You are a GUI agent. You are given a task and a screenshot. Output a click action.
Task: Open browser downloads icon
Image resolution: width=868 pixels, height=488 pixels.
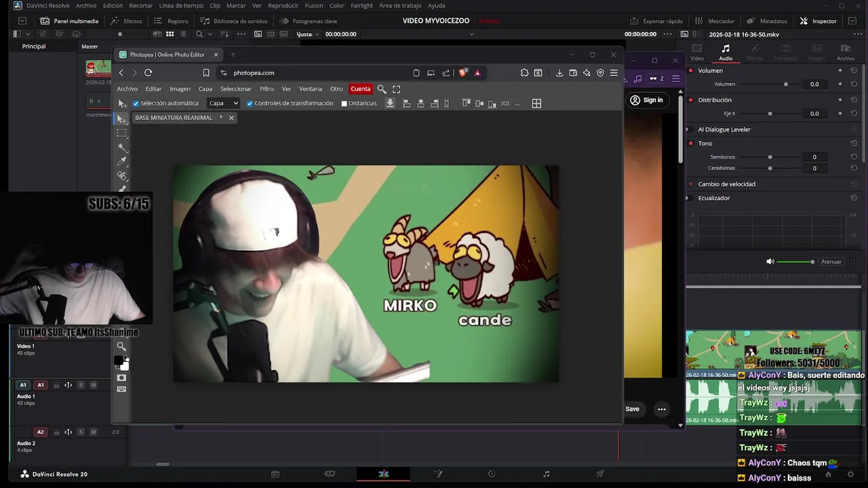pyautogui.click(x=559, y=73)
